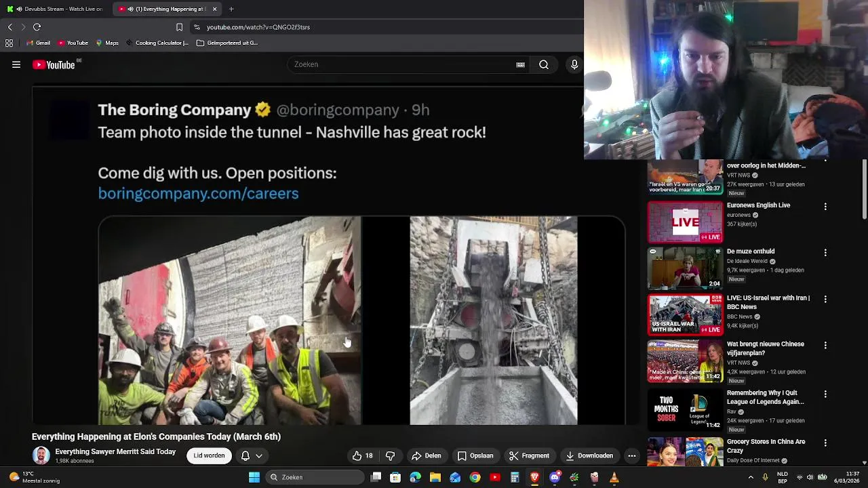
Task: Open options for De muze onthuld video
Action: (825, 252)
